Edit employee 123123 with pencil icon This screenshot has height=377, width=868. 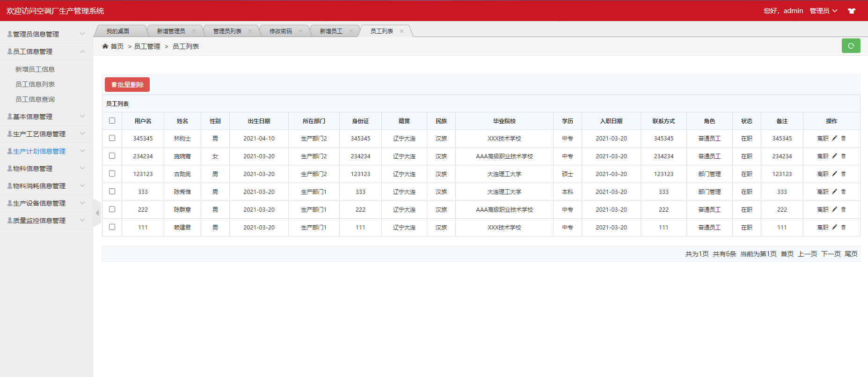pos(834,174)
